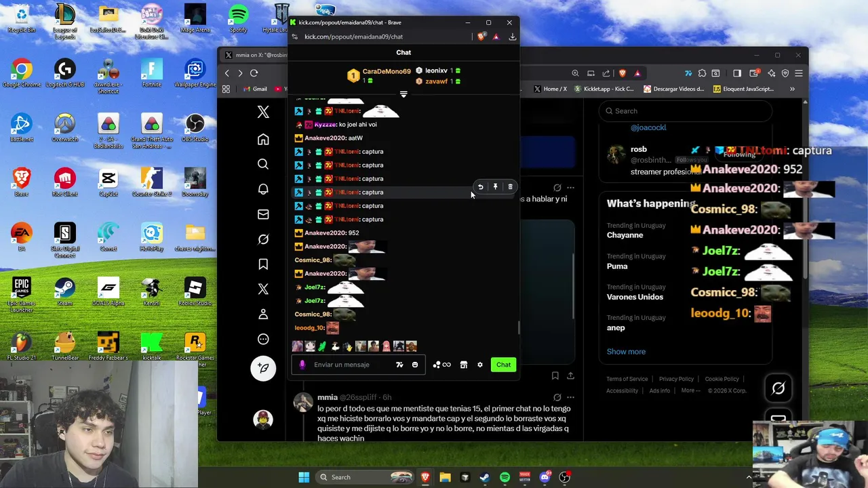The image size is (868, 488).
Task: Click taskbar Search box
Action: coord(365,477)
